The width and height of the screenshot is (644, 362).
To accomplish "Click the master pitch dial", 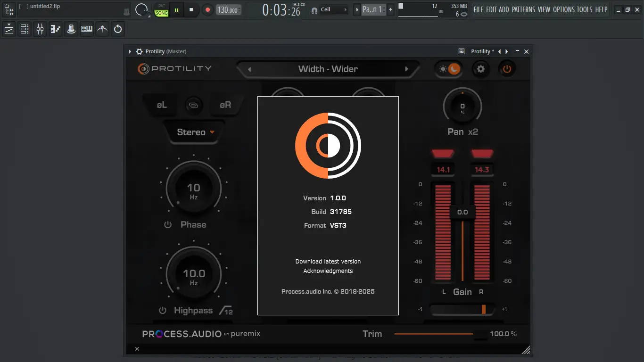I will click(x=142, y=9).
